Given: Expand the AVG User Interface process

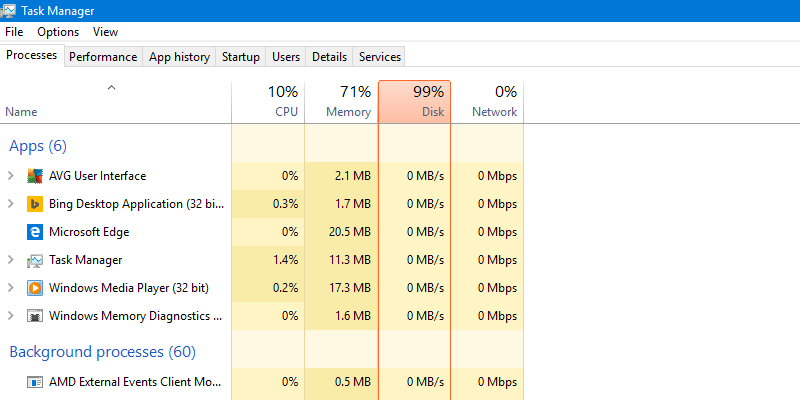Looking at the screenshot, I should click(x=11, y=176).
